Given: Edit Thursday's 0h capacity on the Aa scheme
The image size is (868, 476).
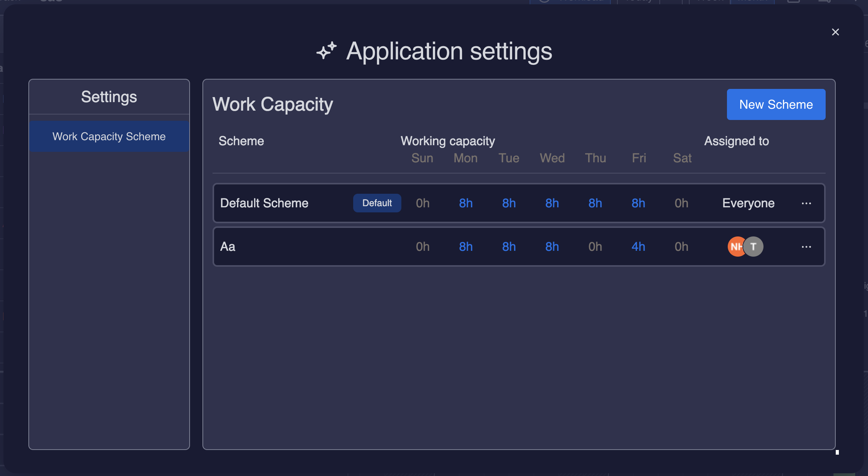Looking at the screenshot, I should coord(595,247).
